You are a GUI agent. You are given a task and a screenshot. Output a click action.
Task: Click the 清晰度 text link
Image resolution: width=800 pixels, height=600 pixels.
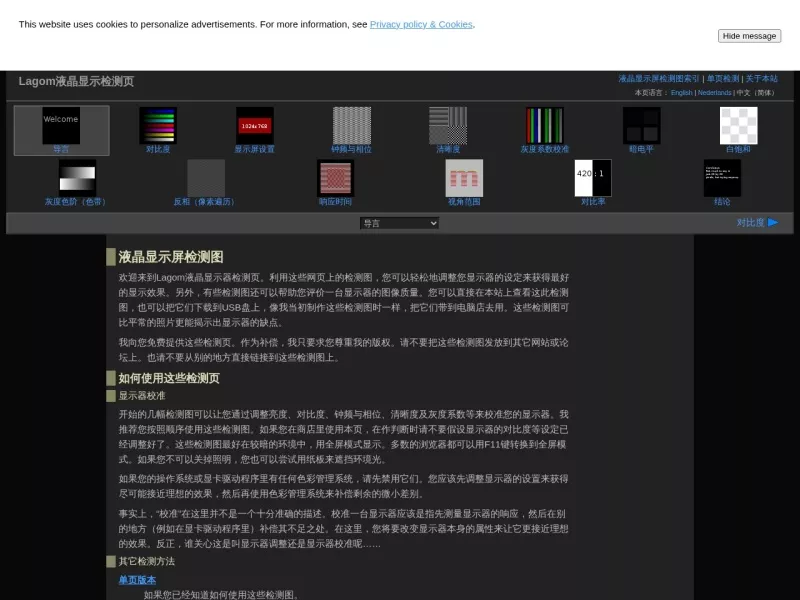pos(448,149)
